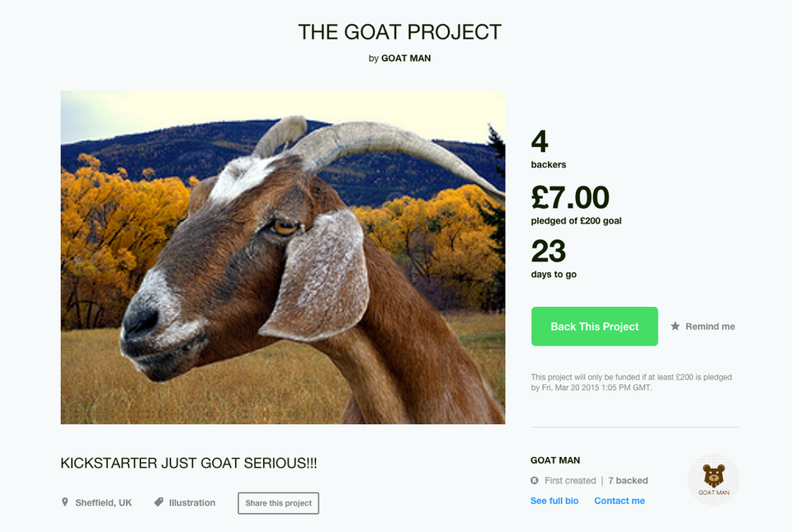Click the star icon beside Remind me

(x=675, y=326)
